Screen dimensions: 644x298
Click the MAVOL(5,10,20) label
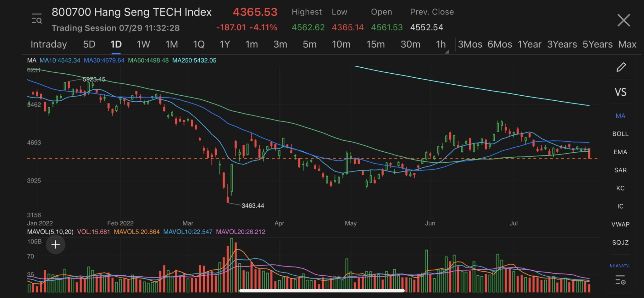[50, 232]
